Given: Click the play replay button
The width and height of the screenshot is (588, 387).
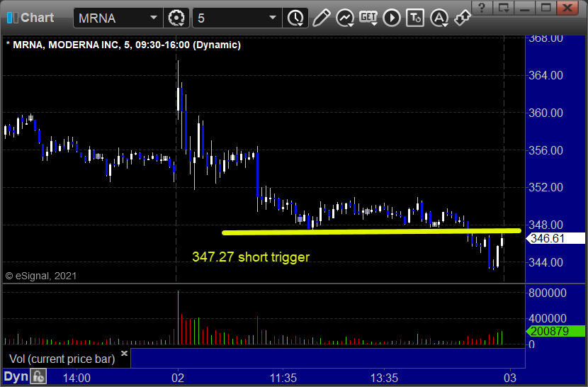Looking at the screenshot, I should point(392,18).
